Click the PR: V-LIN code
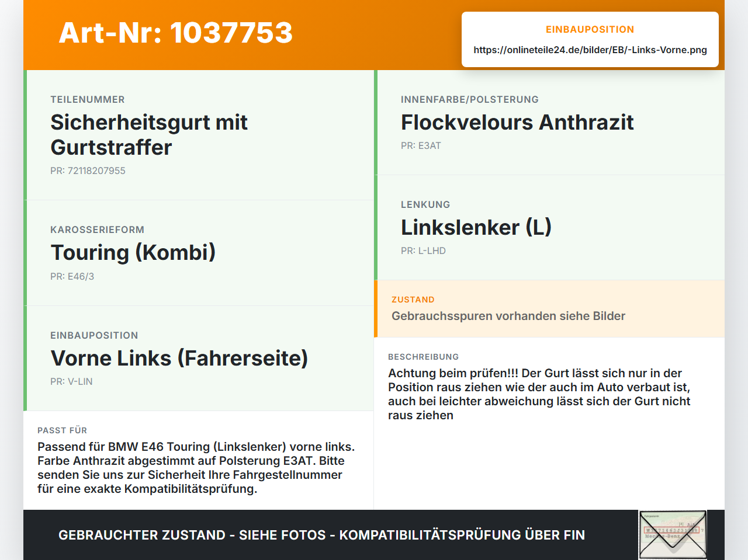 coord(71,381)
